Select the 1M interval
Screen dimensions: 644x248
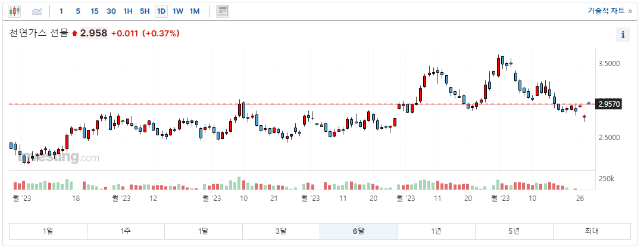tap(195, 11)
